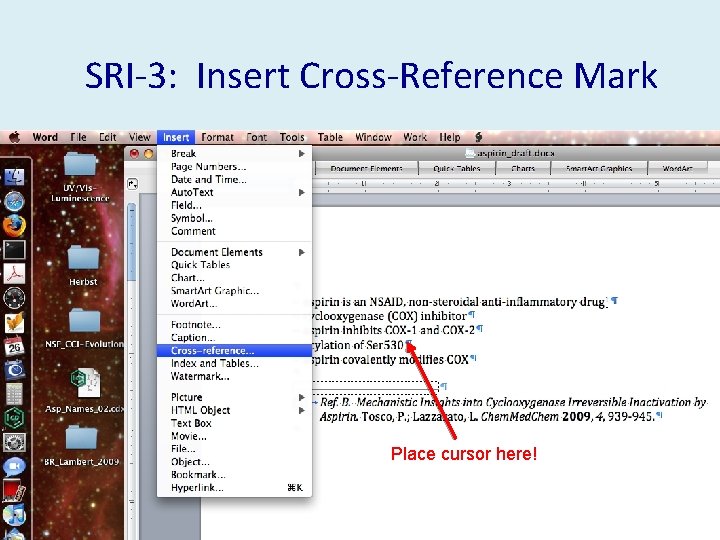The image size is (720, 540).
Task: Open the red Photo Booth dock icon
Action: click(x=14, y=490)
